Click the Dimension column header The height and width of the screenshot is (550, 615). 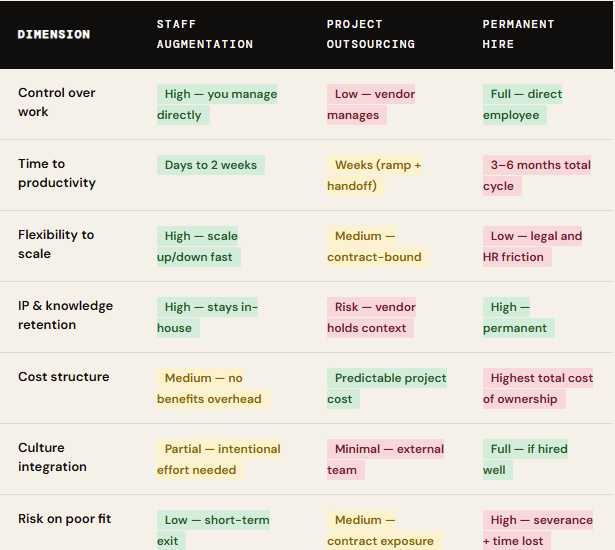54,34
